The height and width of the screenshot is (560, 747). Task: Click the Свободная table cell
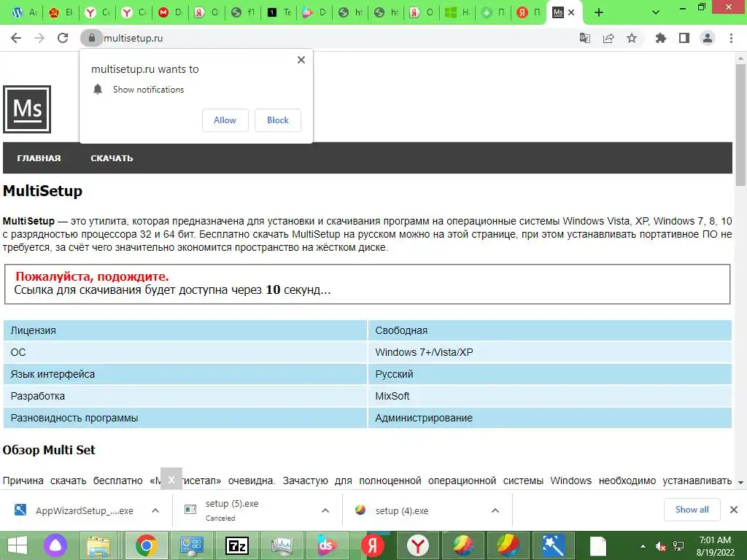[x=550, y=330]
